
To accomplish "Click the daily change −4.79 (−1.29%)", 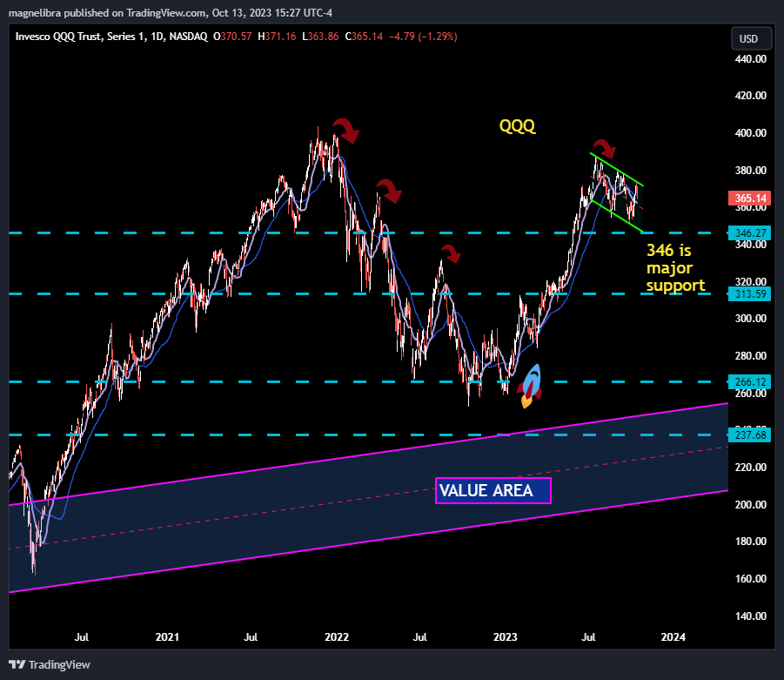I will 423,37.
